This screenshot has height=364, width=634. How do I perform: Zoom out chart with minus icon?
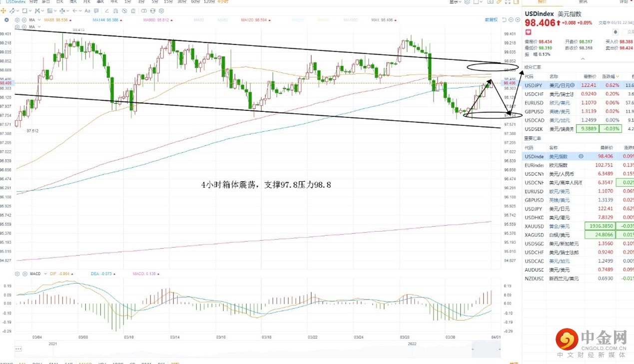(511, 19)
